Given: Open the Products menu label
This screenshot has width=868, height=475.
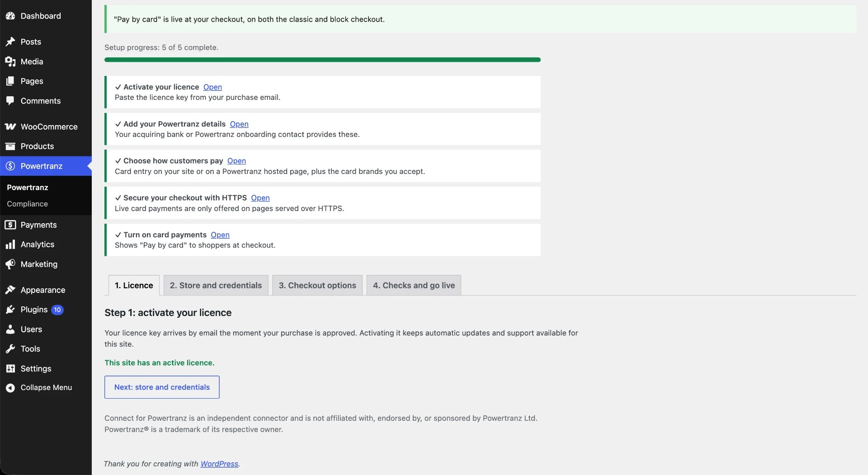Looking at the screenshot, I should [37, 146].
